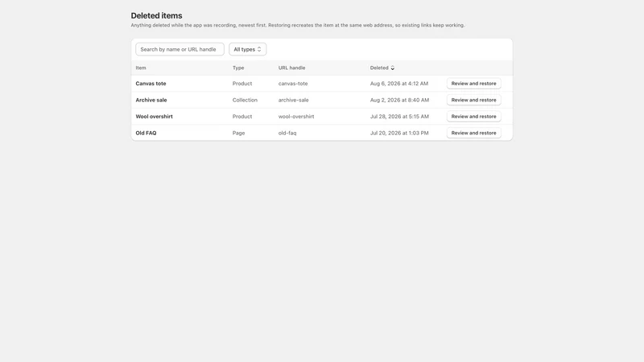Click the Product type cell for Wool overshirt
This screenshot has width=644, height=362.
click(242, 117)
